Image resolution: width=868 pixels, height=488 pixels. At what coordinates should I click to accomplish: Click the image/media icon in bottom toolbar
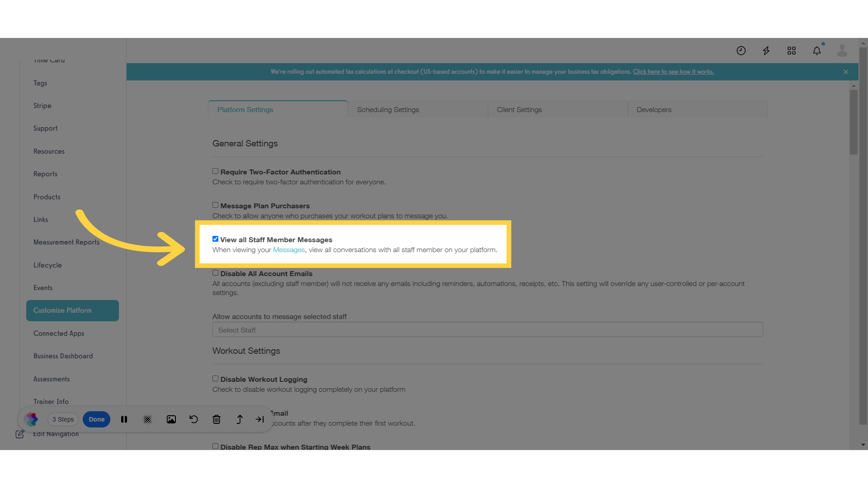[170, 419]
